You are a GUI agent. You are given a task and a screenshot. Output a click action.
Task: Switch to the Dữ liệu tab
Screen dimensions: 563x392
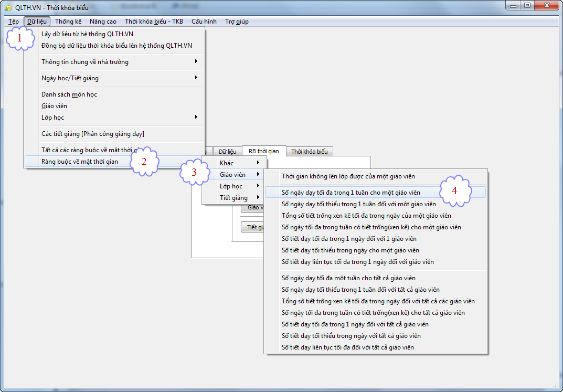pyautogui.click(x=228, y=152)
